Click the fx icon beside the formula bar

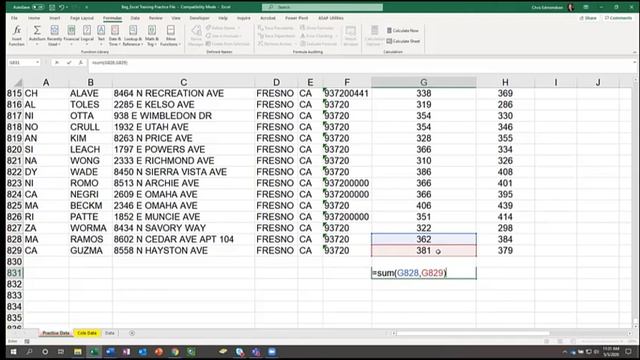pos(81,62)
